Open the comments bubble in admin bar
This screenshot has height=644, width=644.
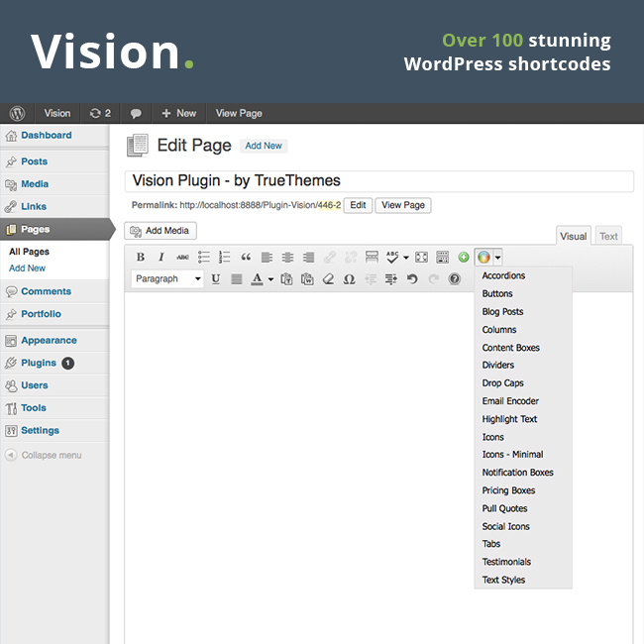click(x=136, y=113)
